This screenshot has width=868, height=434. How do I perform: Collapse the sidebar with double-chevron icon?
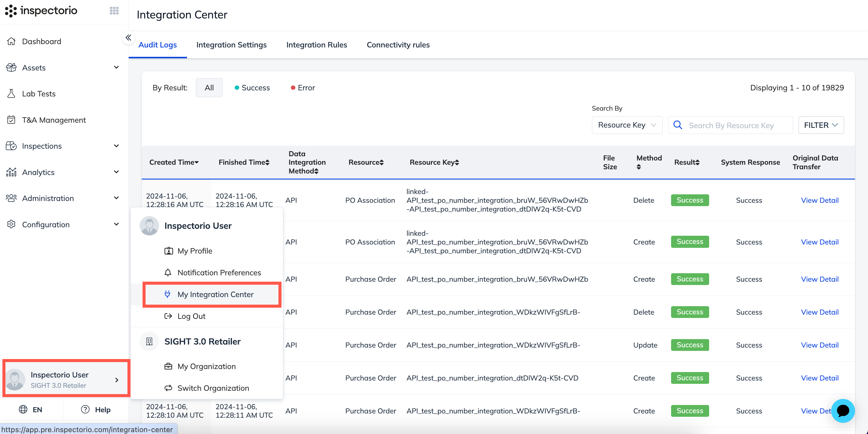coord(128,37)
